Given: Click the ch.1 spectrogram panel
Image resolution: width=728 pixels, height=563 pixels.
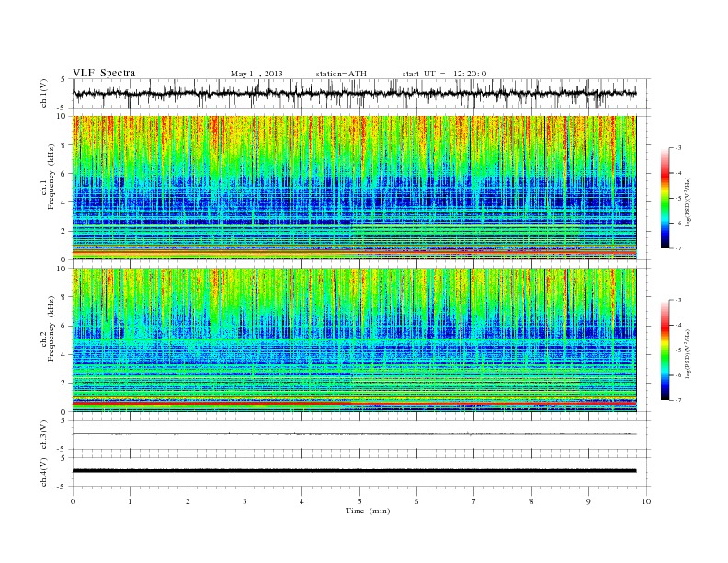Looking at the screenshot, I should 355,188.
